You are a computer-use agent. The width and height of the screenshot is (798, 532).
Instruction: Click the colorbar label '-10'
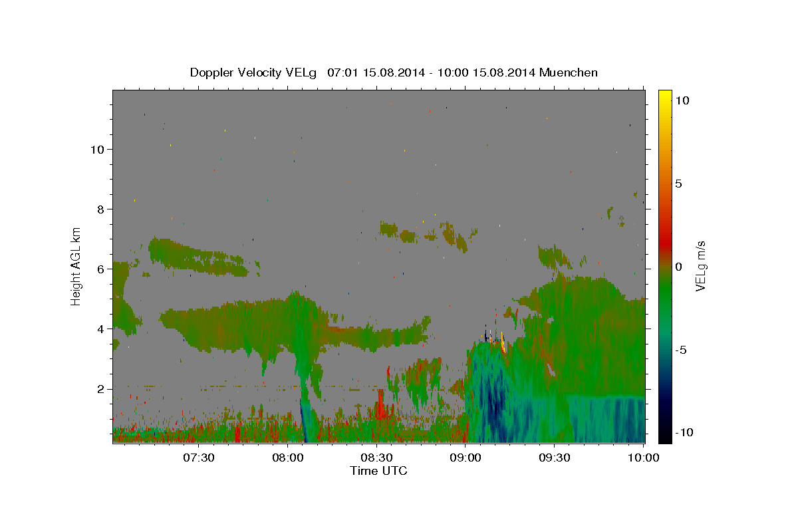pyautogui.click(x=684, y=433)
